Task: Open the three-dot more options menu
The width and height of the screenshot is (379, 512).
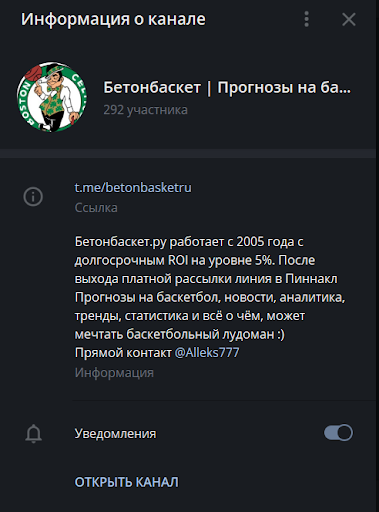Action: (x=306, y=19)
